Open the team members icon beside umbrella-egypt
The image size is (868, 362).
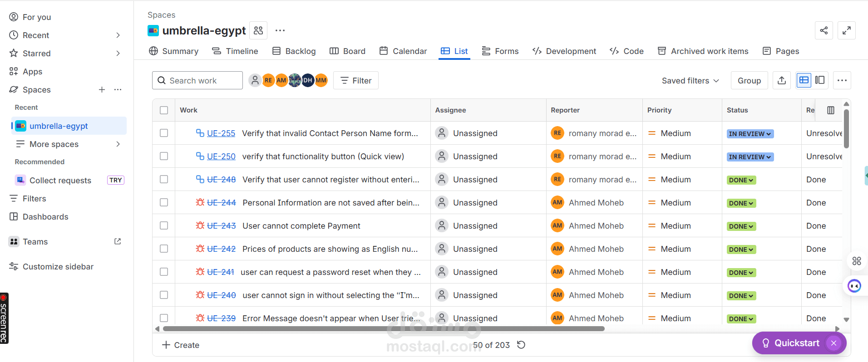click(x=258, y=30)
